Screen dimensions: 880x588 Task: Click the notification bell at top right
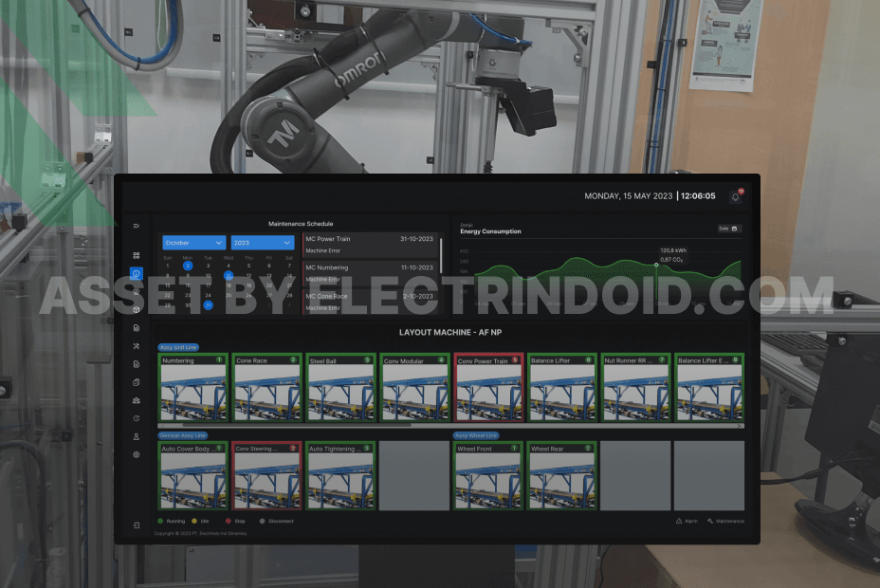736,196
